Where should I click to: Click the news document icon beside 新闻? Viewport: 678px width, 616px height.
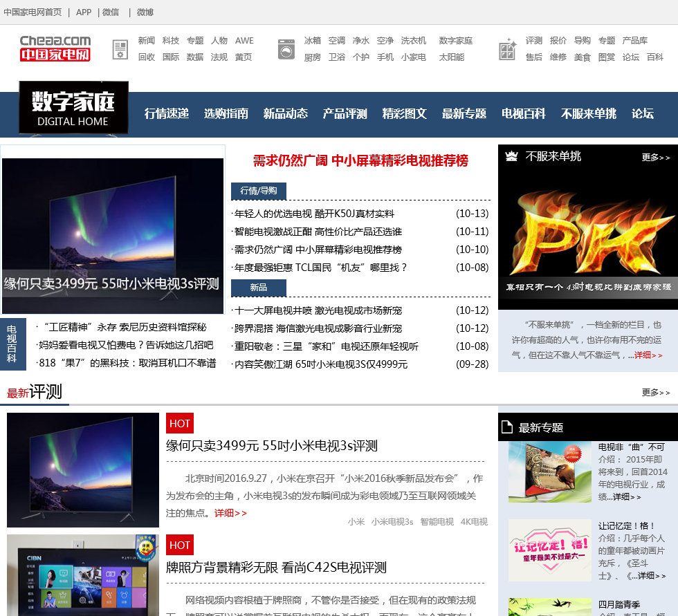[120, 49]
